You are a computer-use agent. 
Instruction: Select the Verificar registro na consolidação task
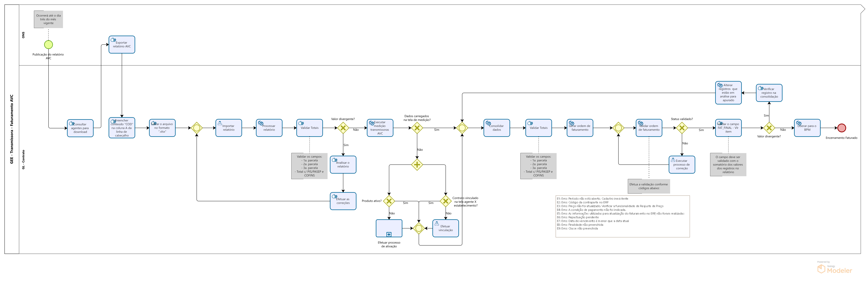pyautogui.click(x=769, y=93)
